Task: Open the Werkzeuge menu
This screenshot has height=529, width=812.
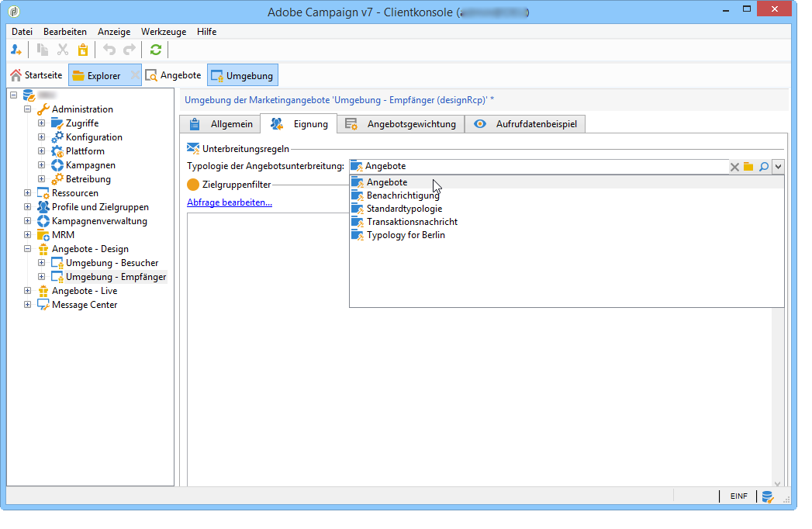Action: pyautogui.click(x=164, y=32)
